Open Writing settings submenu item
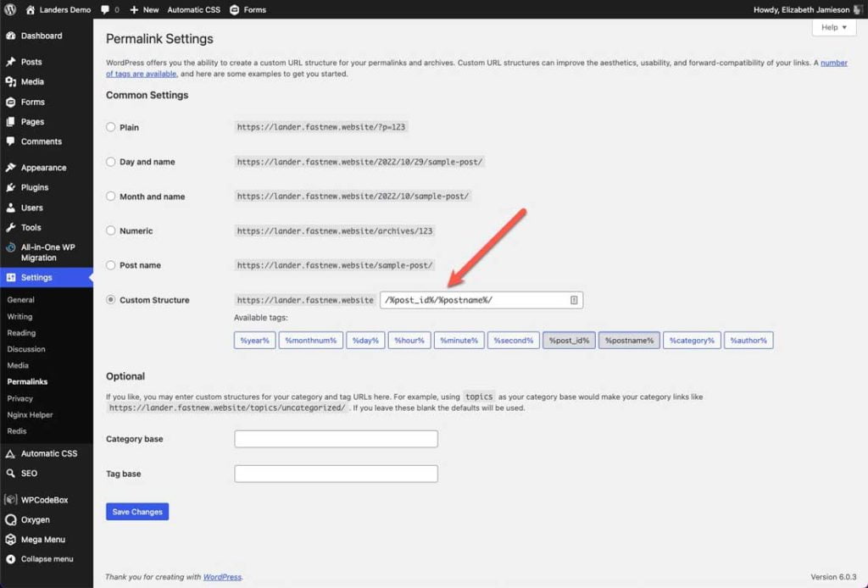The width and height of the screenshot is (868, 588). coord(20,316)
